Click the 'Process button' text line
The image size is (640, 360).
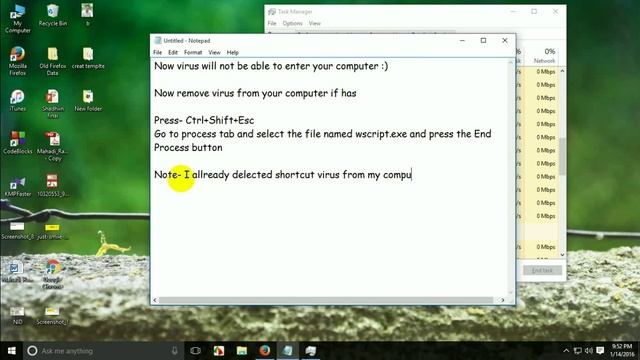coord(188,147)
